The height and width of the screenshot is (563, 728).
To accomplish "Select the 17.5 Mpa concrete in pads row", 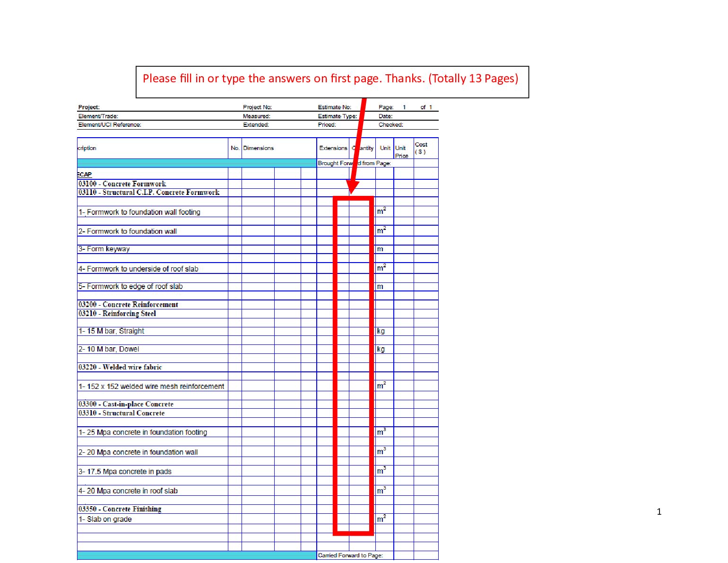I will click(258, 471).
